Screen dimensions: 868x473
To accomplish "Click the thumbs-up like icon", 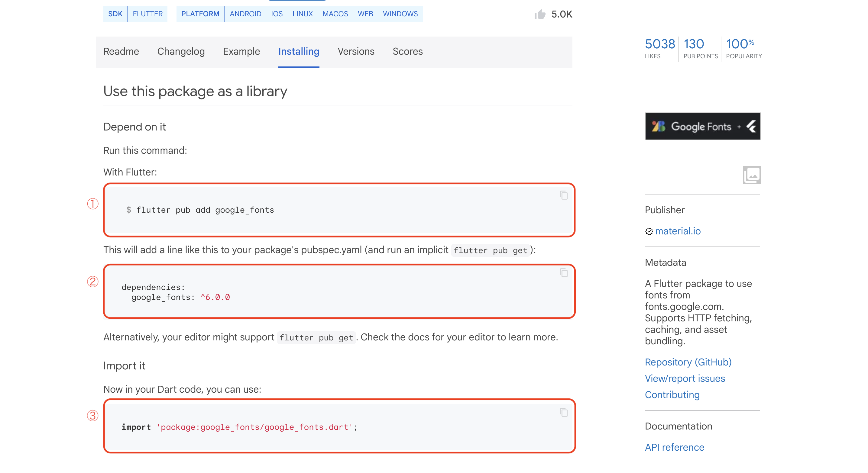I will tap(539, 14).
